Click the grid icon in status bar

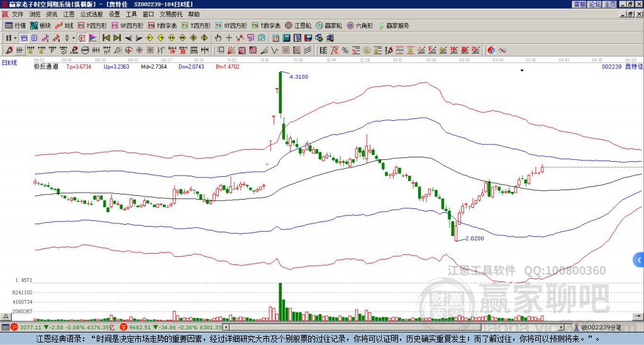[x=5, y=327]
